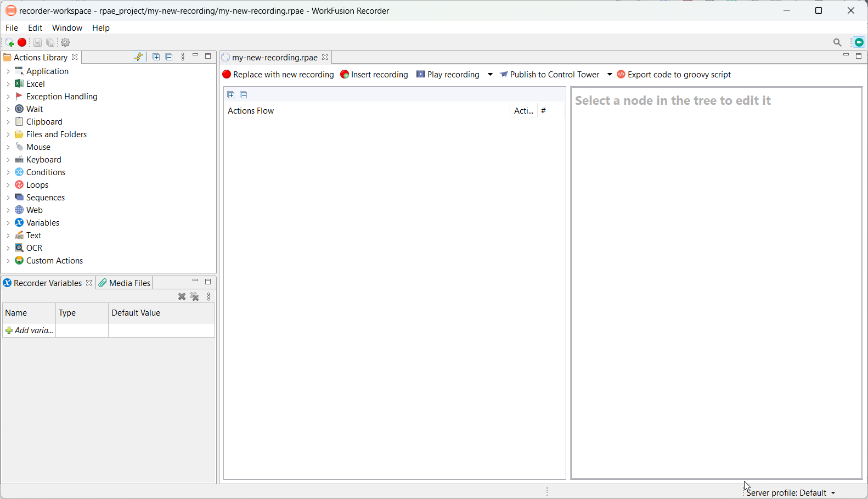Image resolution: width=868 pixels, height=499 pixels.
Task: Click the Type column header in variables table
Action: 82,313
